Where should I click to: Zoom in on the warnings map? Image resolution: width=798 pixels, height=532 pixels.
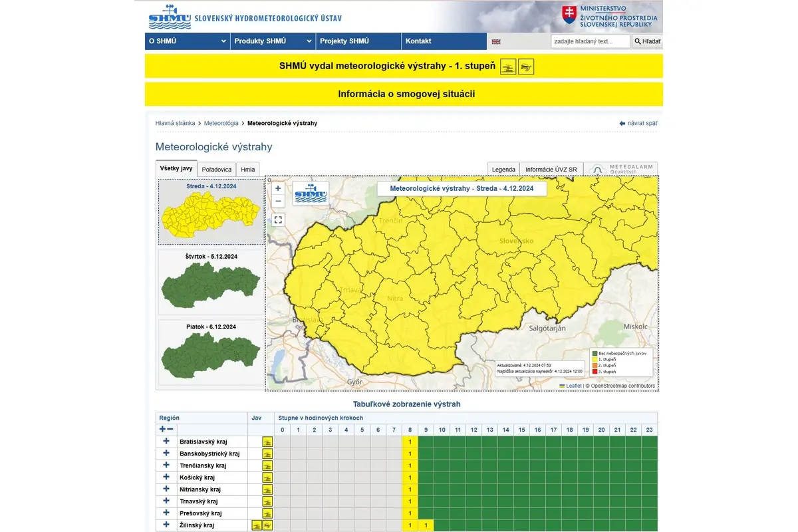[278, 189]
